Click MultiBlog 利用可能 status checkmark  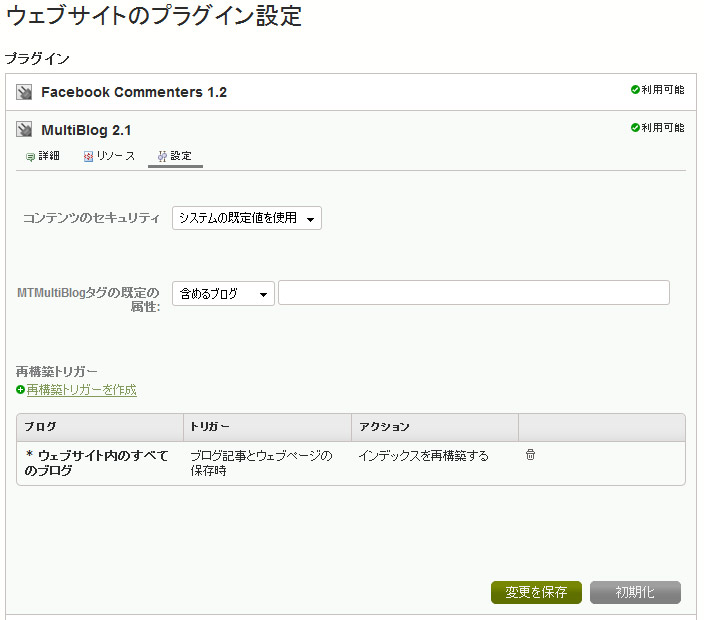[x=635, y=128]
